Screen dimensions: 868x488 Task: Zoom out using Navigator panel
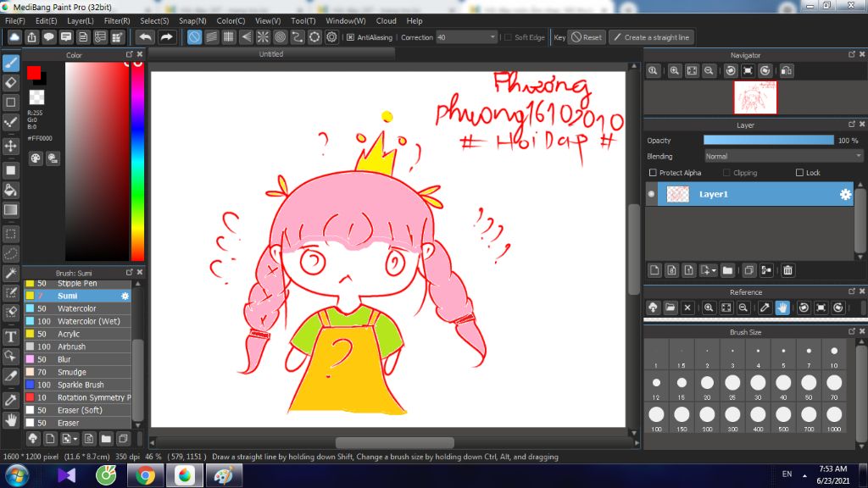[709, 71]
